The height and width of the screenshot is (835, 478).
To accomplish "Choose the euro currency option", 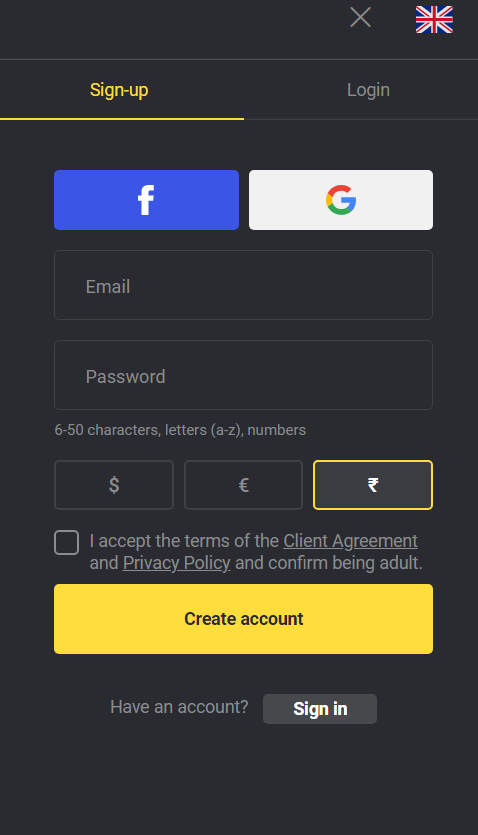I will click(x=243, y=485).
